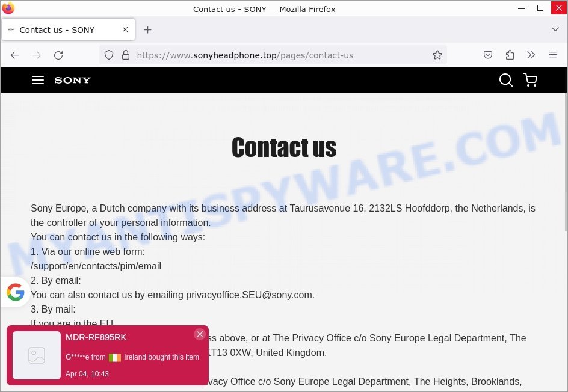
Task: Open the shopping cart
Action: tap(530, 80)
